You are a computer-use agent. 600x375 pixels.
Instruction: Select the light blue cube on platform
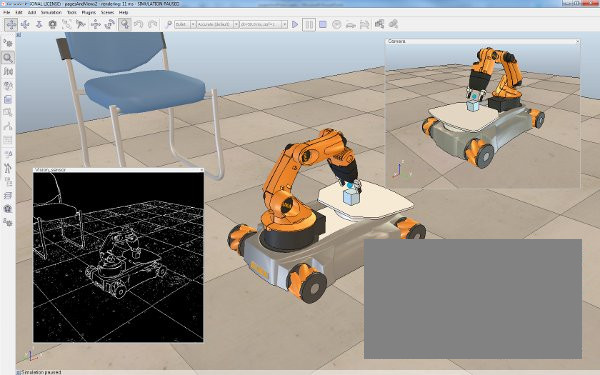coord(351,197)
